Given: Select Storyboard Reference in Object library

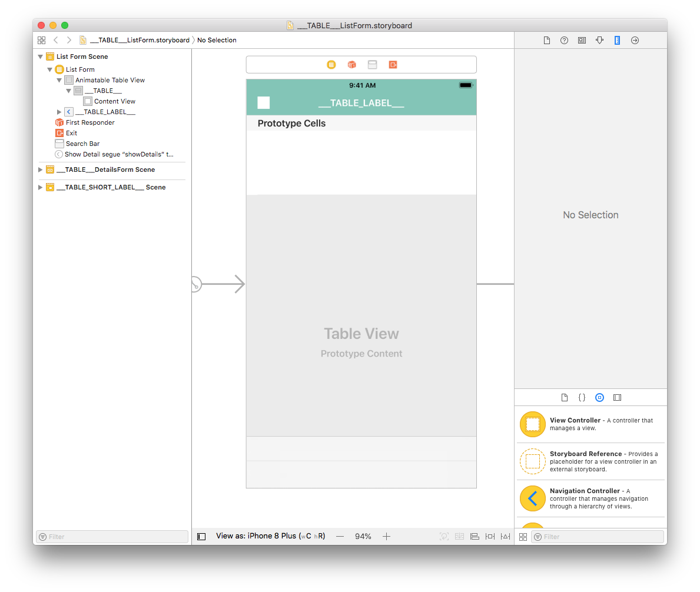Looking at the screenshot, I should coord(590,461).
